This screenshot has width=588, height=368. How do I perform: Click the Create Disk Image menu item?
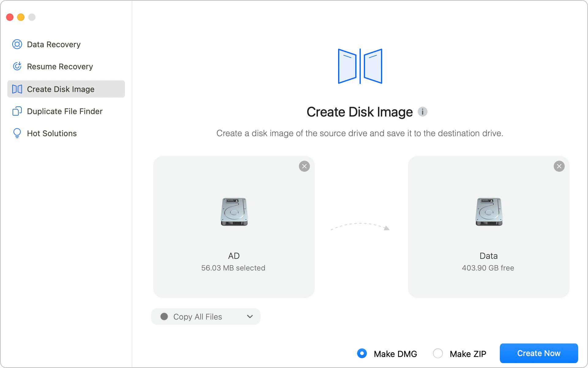[x=66, y=89]
